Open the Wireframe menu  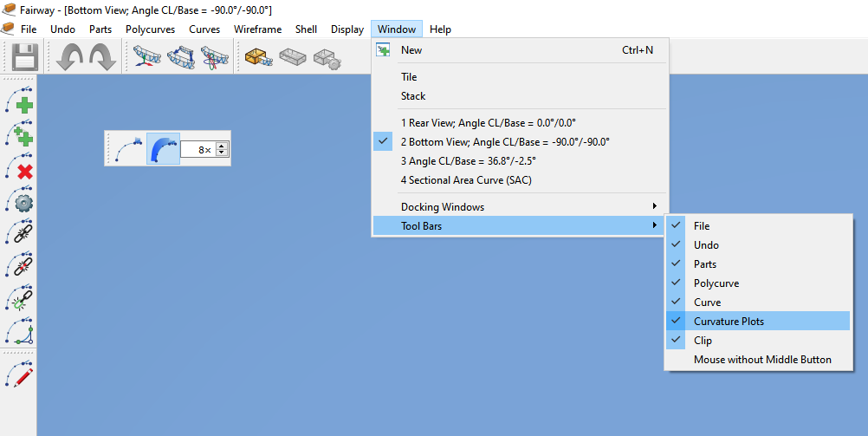(x=257, y=29)
